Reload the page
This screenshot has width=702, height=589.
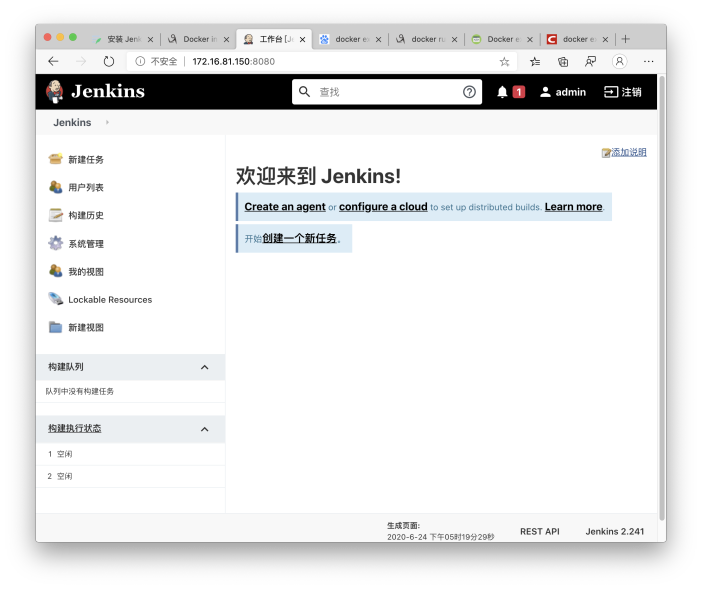click(109, 61)
